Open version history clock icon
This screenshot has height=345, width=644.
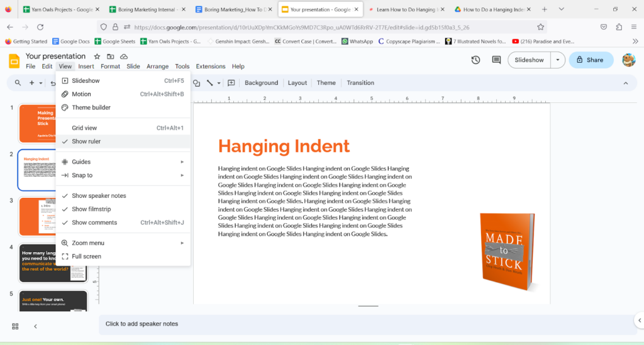click(475, 60)
